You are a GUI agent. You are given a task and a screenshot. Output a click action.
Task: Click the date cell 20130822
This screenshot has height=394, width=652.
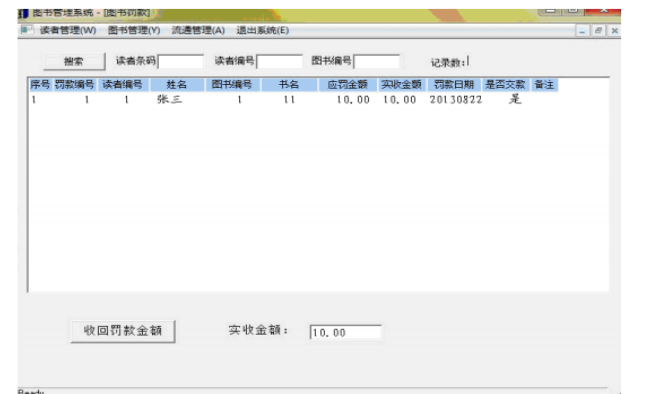click(456, 100)
